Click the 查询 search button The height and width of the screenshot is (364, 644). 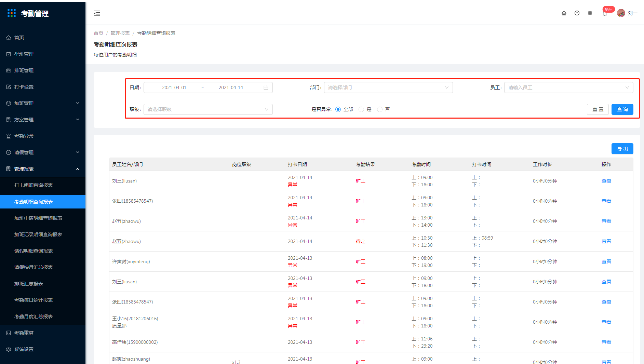622,109
